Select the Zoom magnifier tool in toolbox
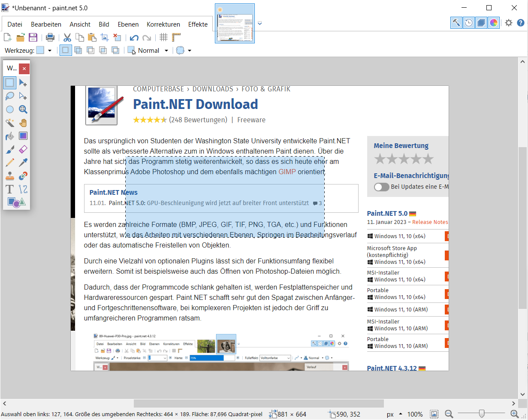Viewport: 528px width, 420px height. (x=23, y=109)
